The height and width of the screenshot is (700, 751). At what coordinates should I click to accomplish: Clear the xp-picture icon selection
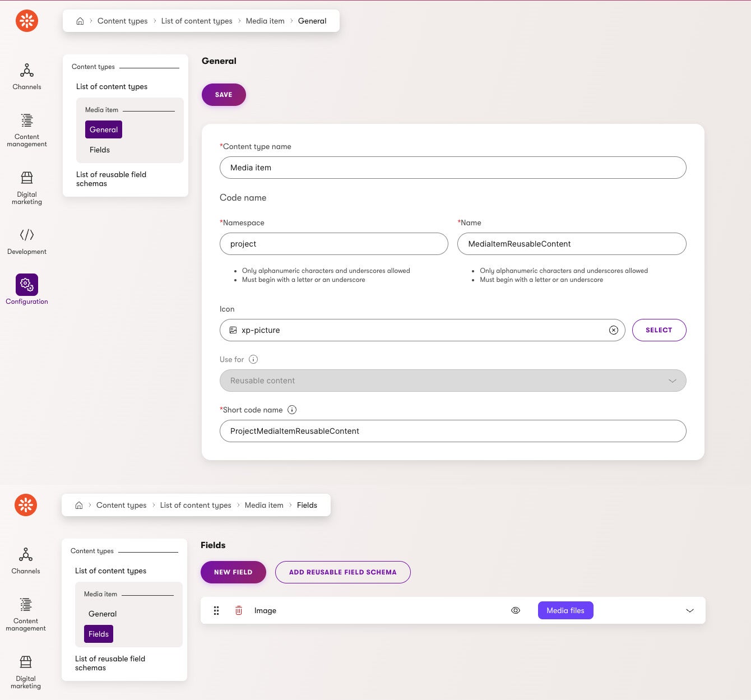[614, 330]
